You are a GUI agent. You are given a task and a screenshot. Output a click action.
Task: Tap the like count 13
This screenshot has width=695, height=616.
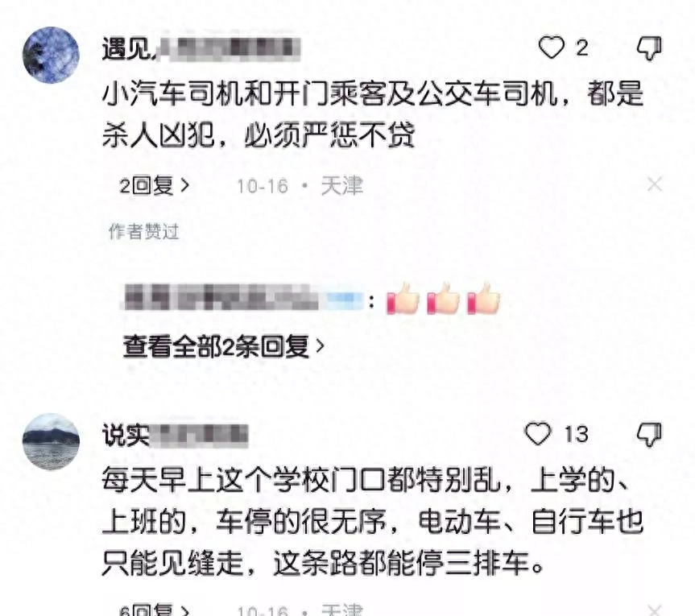pos(576,434)
